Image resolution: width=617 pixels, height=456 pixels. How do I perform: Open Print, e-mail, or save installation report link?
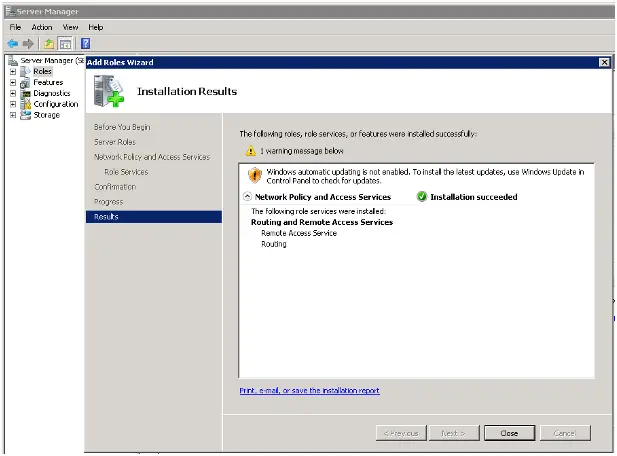[309, 391]
